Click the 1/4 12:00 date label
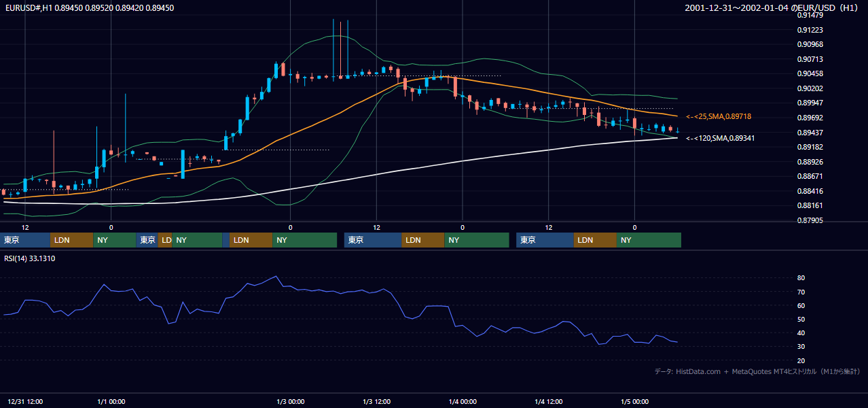The height and width of the screenshot is (408, 868). (x=549, y=402)
